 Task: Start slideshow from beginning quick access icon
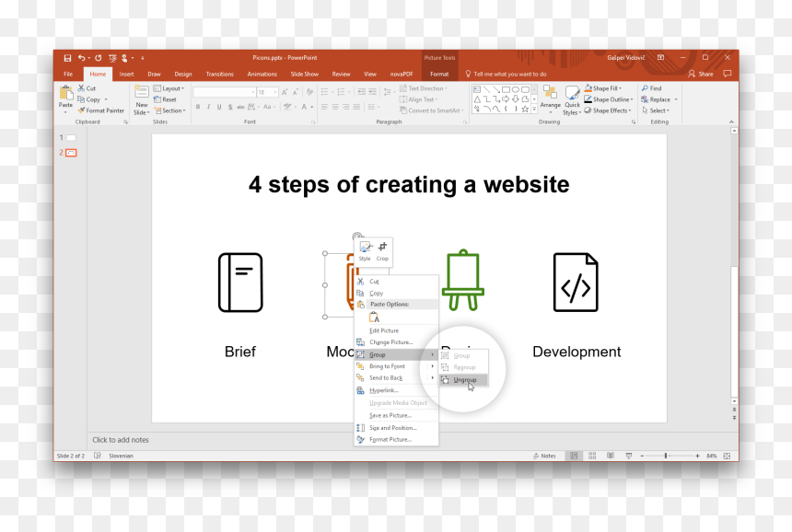pos(112,58)
